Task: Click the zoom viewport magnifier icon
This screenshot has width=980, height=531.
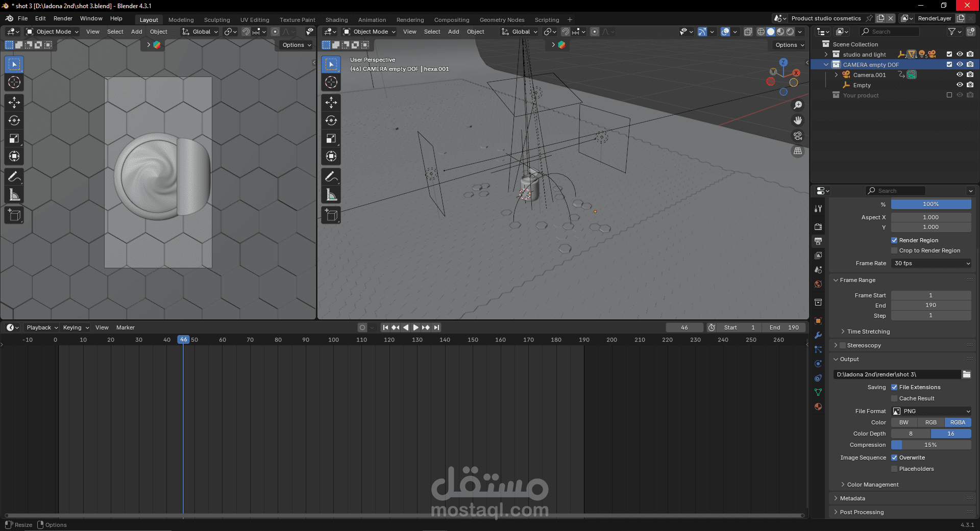Action: (798, 105)
